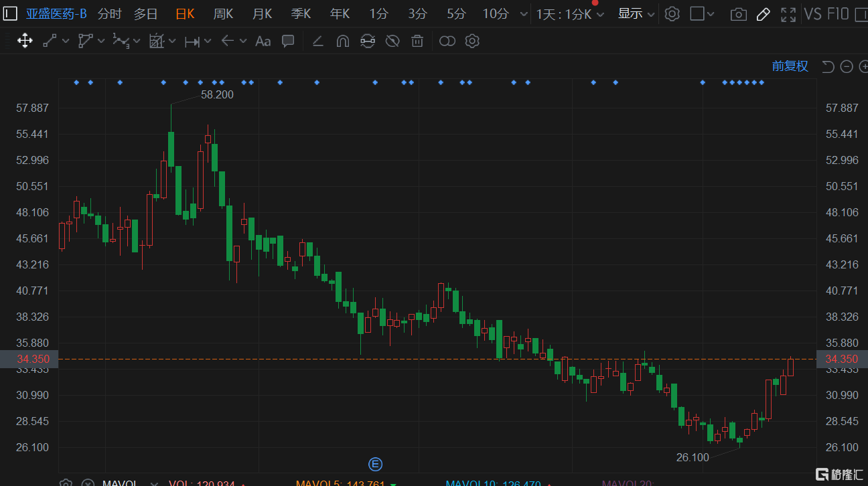The height and width of the screenshot is (486, 868).
Task: Open the F10 company info
Action: pos(838,13)
